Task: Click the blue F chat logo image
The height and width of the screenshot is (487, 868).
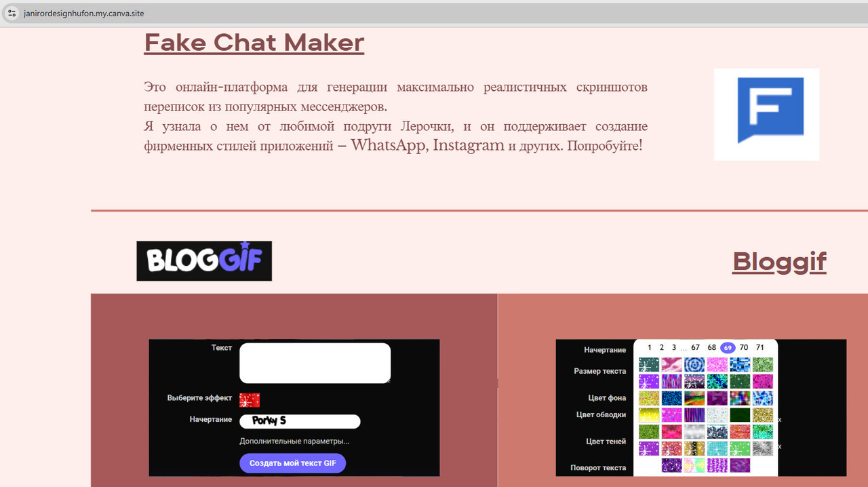Action: pos(767,114)
